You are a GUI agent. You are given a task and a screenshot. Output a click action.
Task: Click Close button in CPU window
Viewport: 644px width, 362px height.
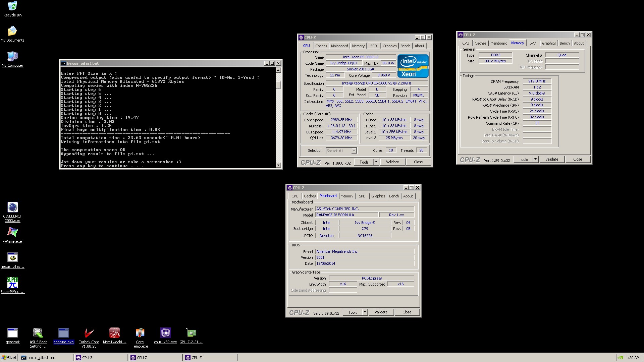click(x=418, y=162)
